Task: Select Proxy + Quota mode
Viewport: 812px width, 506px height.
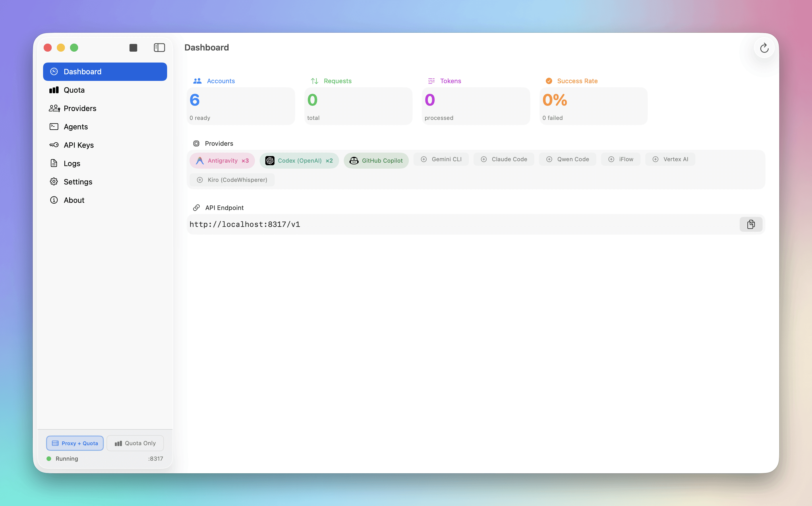Action: pos(75,443)
